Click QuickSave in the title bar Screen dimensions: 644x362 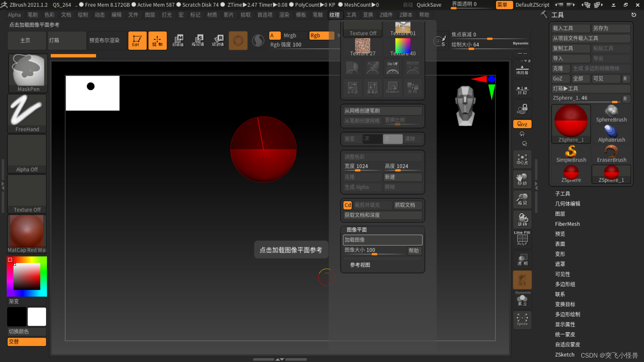(x=429, y=5)
